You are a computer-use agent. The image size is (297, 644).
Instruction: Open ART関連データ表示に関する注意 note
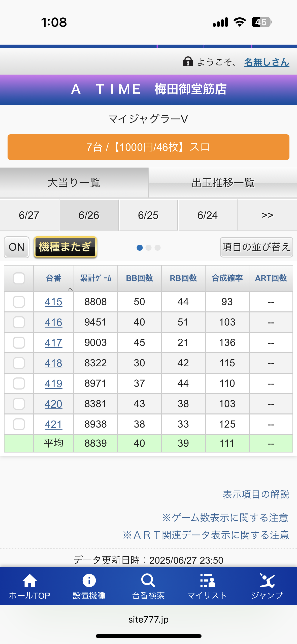(x=206, y=535)
